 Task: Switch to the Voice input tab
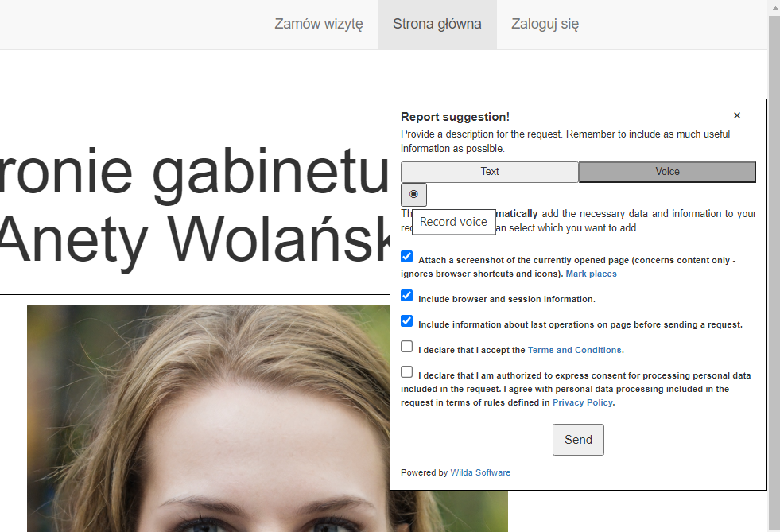click(666, 171)
